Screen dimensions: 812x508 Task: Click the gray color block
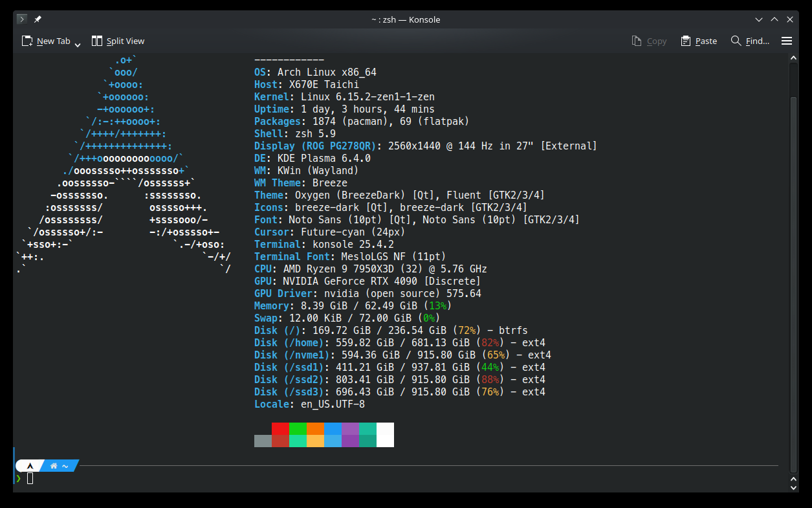pyautogui.click(x=263, y=441)
